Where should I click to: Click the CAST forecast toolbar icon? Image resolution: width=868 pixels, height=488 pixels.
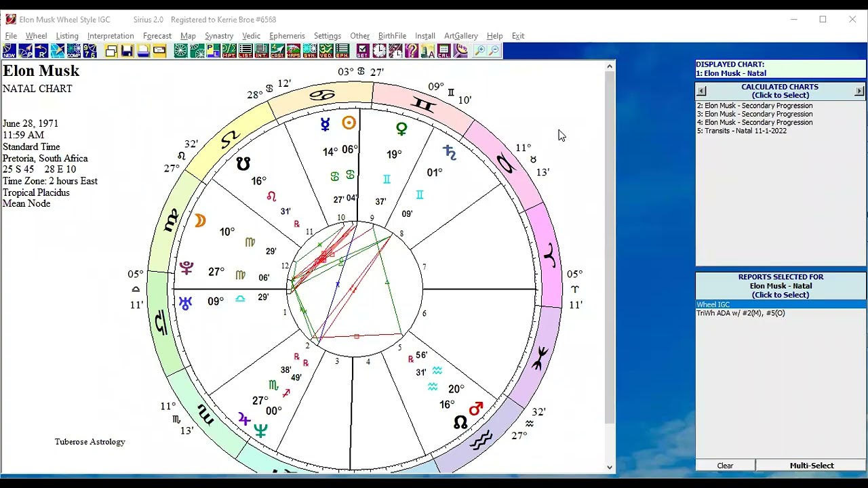277,50
